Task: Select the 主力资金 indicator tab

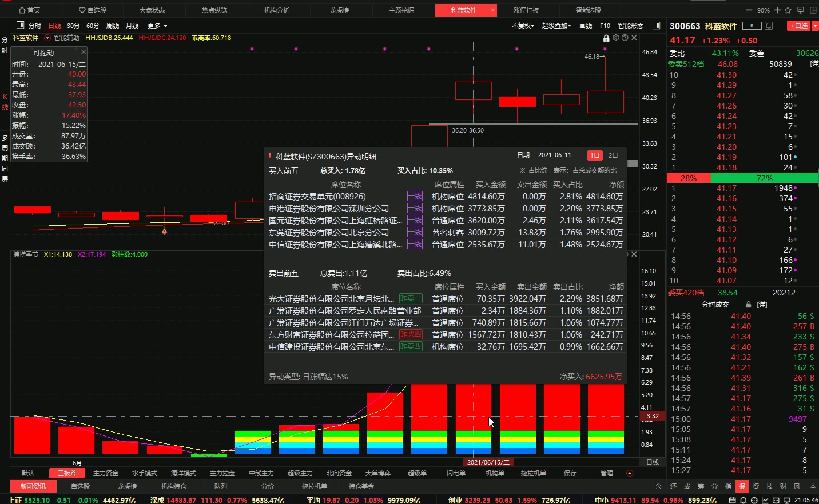Action: click(106, 473)
